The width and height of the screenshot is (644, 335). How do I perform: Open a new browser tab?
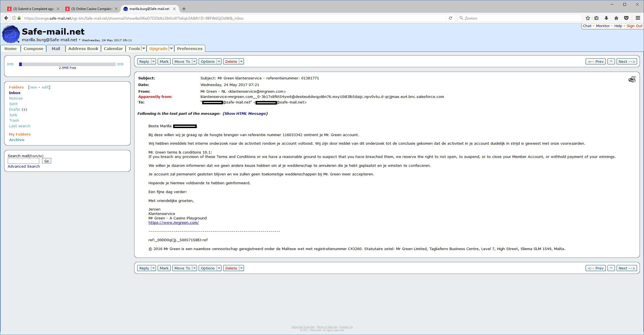[184, 9]
